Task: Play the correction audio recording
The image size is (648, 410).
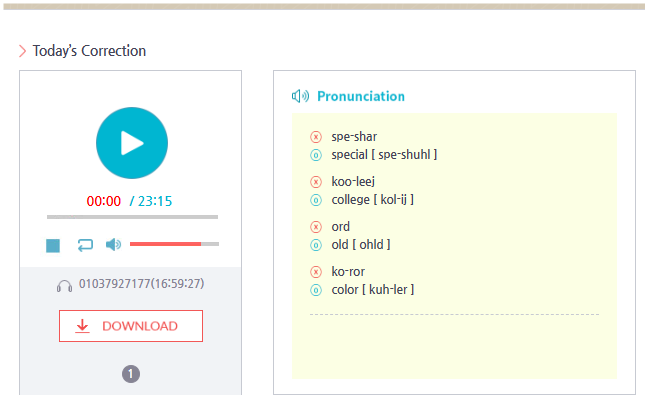Action: [131, 143]
